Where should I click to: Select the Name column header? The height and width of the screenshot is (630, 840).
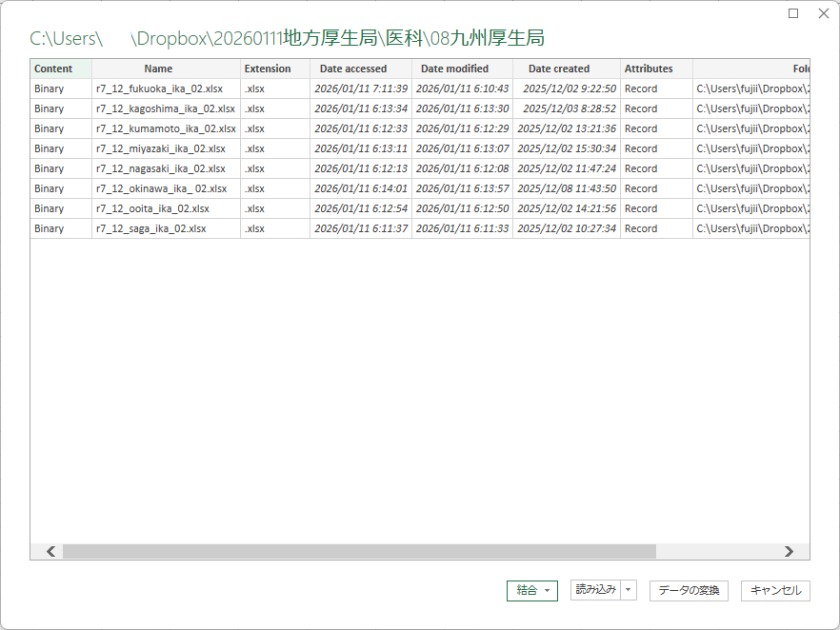[158, 69]
